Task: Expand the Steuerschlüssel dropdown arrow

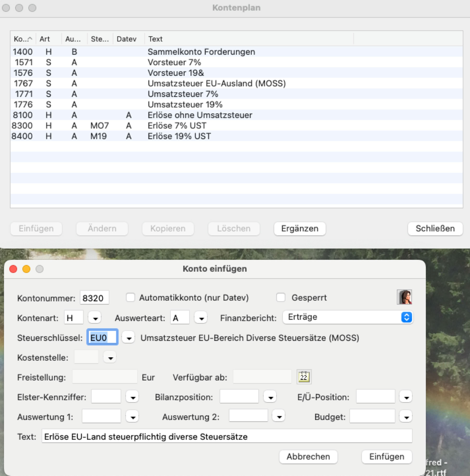Action: (x=128, y=338)
